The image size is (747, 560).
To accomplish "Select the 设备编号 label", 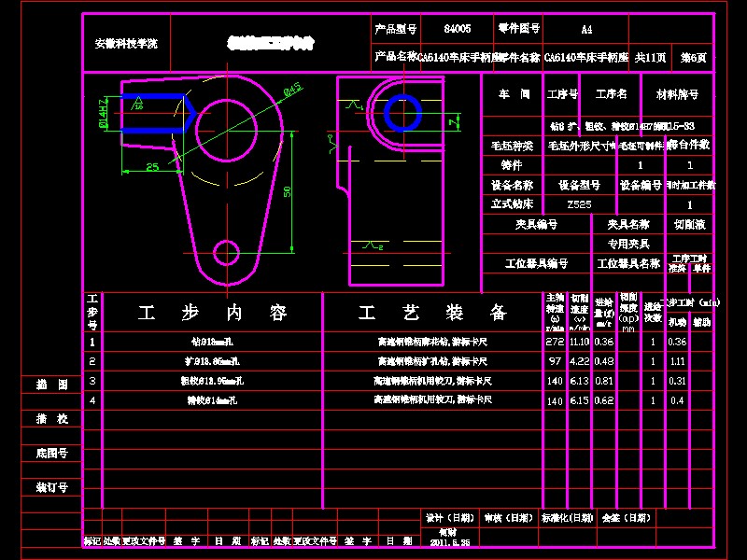I will tap(641, 185).
